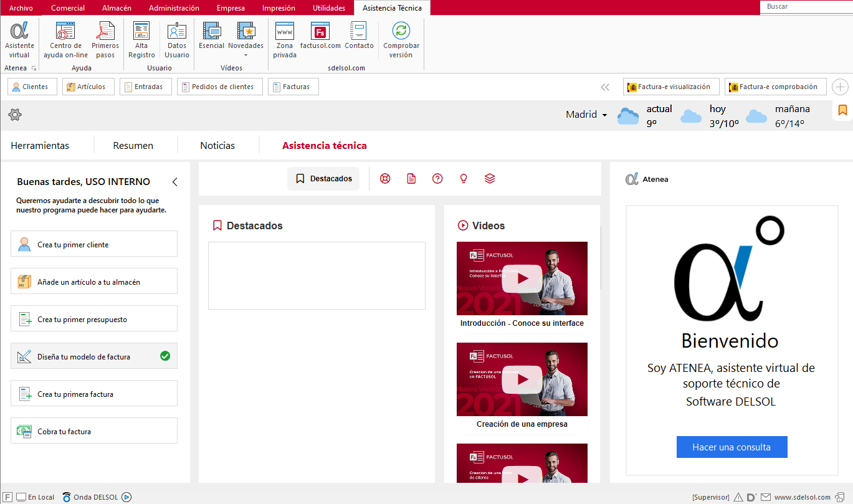Open the Entradas shortcut button

[x=146, y=87]
